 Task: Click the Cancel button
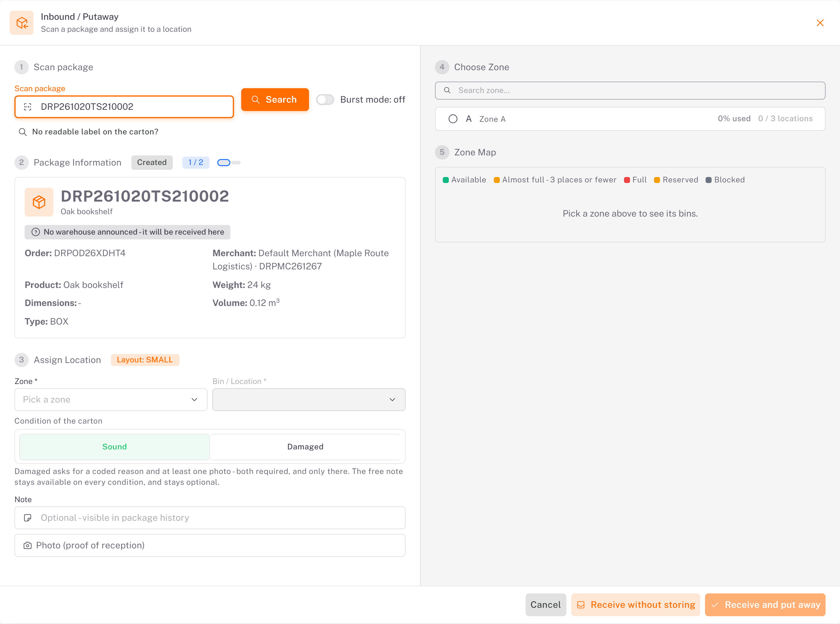546,605
